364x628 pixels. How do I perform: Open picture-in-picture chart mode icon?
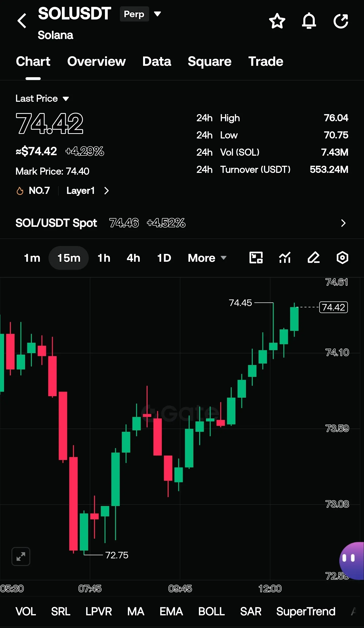point(256,258)
